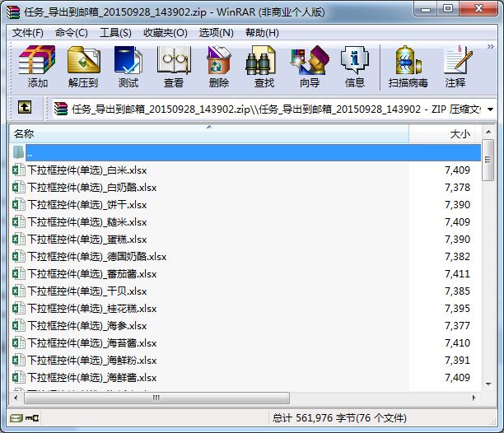Select file 下拉框控件(单选)_海鲜酱.xlsx
The image size is (504, 433).
[92, 378]
